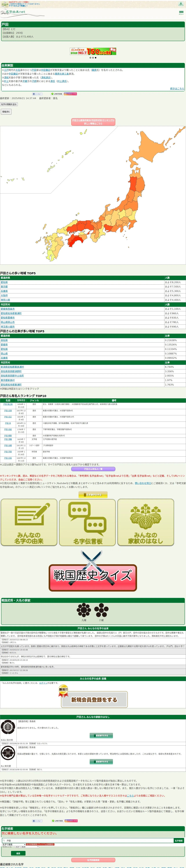Viewport: 186px width, 868px height.
Task: Open the みんなの名字の由来 tile
Action: point(29,522)
